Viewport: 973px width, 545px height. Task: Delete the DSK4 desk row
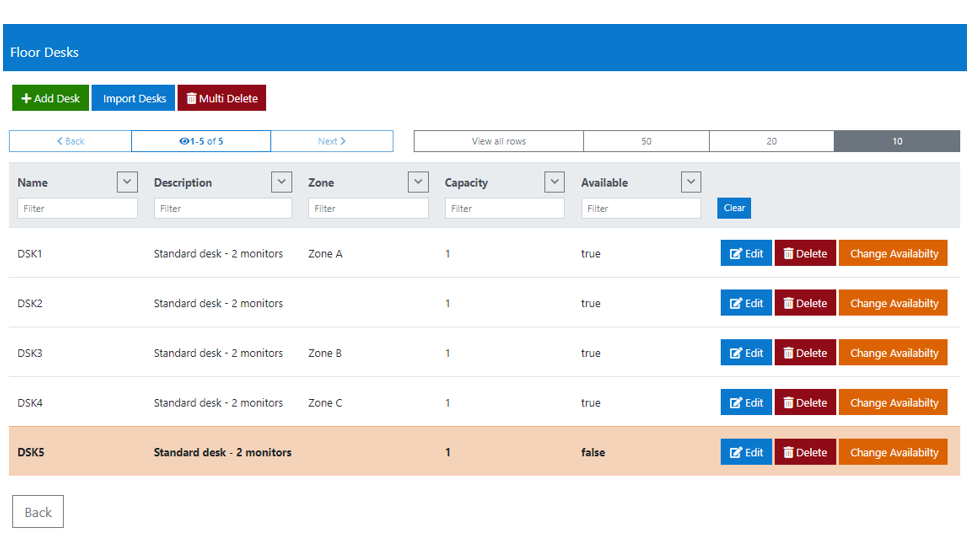coord(805,403)
